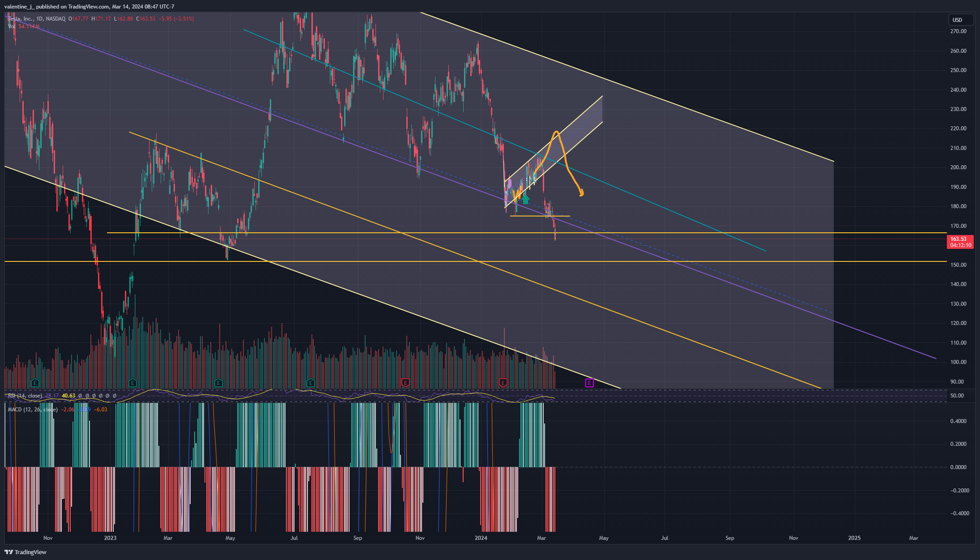
Task: Click the close price C163.53 in the legend
Action: [x=146, y=19]
